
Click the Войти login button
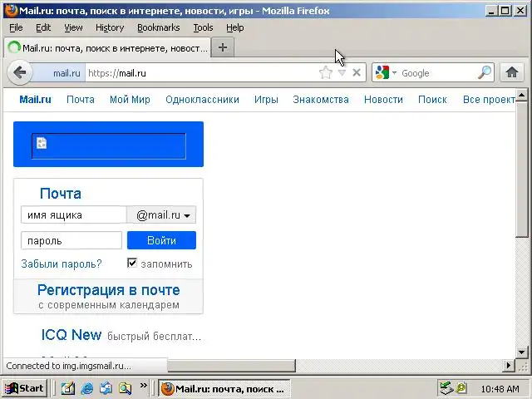coord(161,240)
